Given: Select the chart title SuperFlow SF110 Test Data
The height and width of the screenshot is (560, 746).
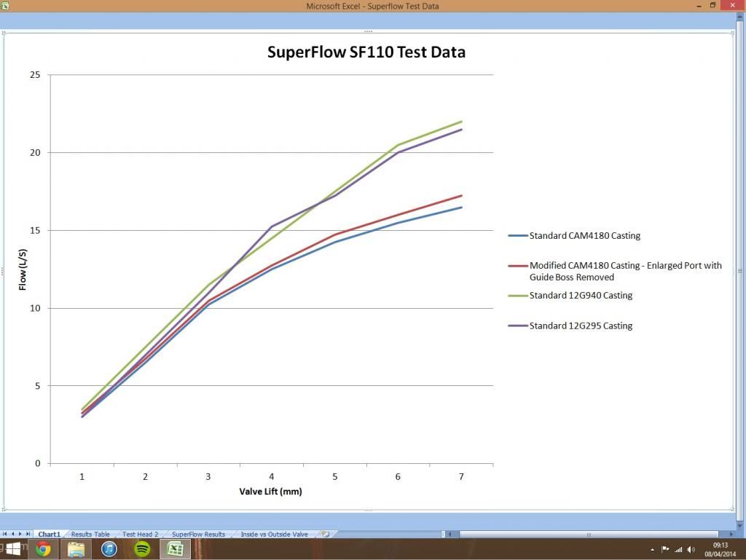Looking at the screenshot, I should click(366, 52).
